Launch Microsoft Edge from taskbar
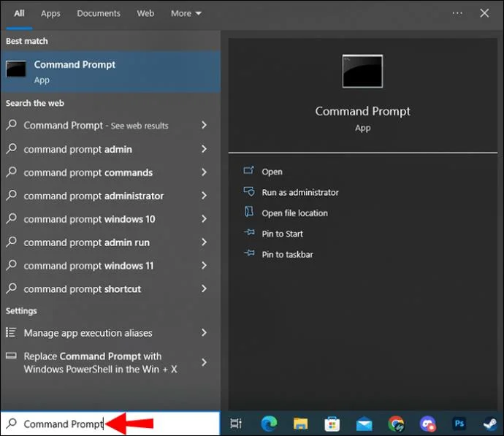 pyautogui.click(x=269, y=424)
